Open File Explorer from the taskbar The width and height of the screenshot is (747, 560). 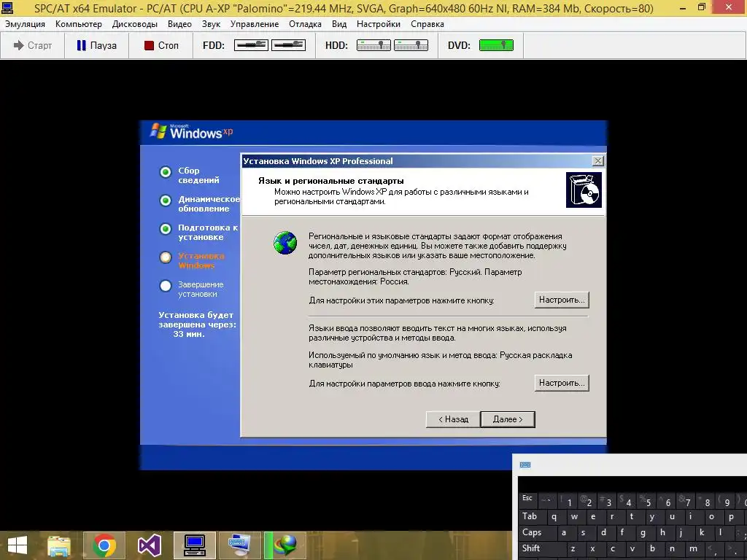point(59,545)
